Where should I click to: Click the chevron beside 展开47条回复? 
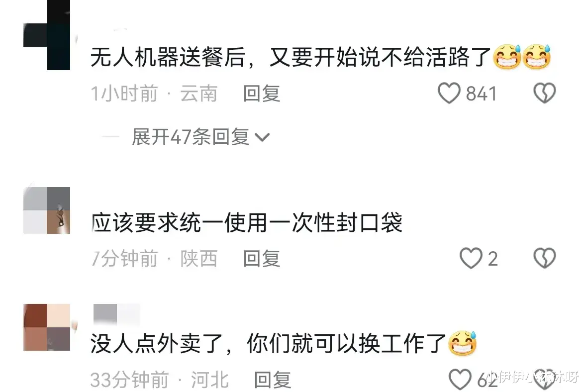[262, 138]
